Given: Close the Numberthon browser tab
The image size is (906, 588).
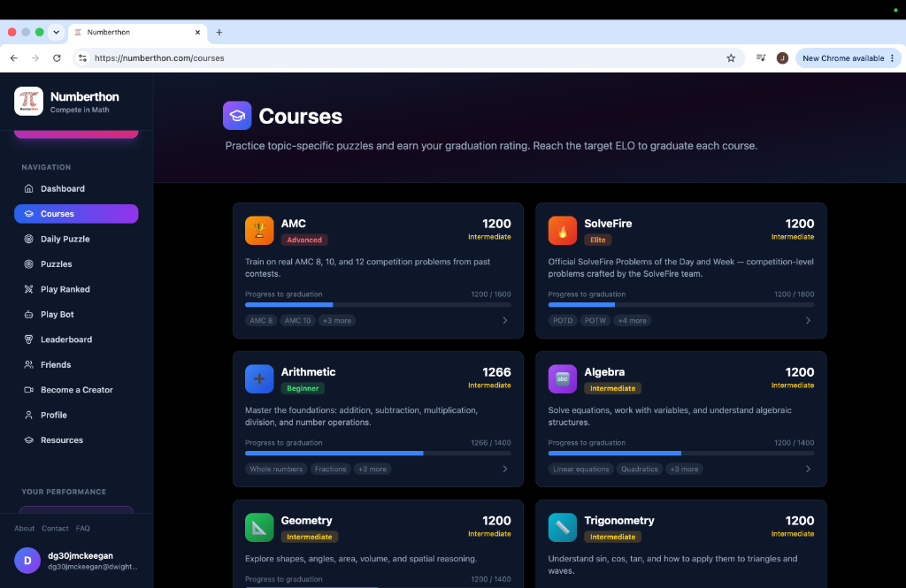Looking at the screenshot, I should click(x=197, y=33).
